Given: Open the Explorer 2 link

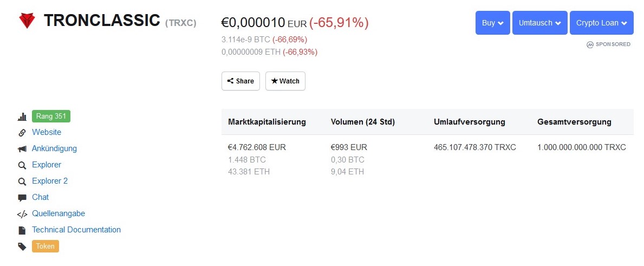Looking at the screenshot, I should pos(50,181).
